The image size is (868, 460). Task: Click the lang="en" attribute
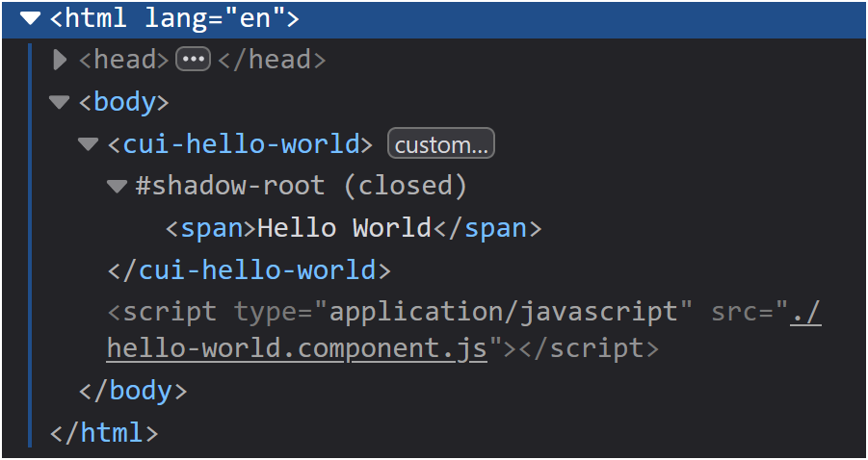pyautogui.click(x=215, y=19)
